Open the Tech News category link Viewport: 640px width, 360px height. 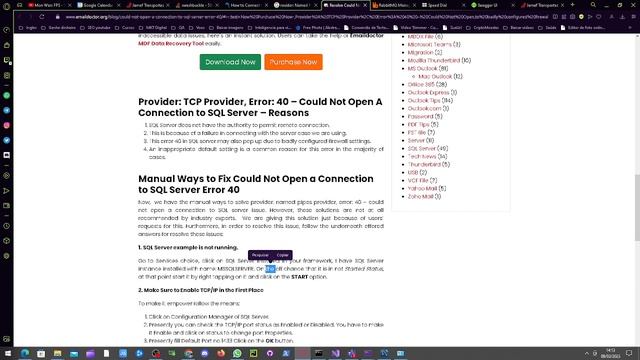(422, 156)
